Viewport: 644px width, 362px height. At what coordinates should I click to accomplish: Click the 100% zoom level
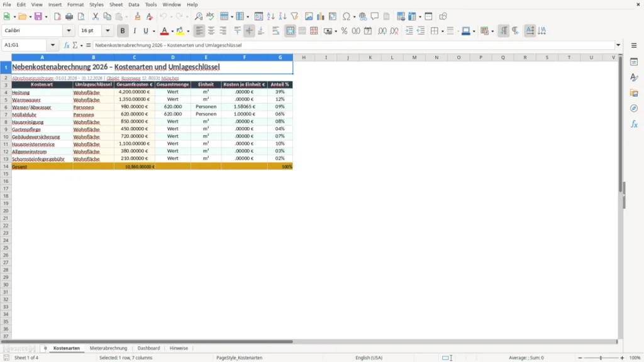click(635, 358)
